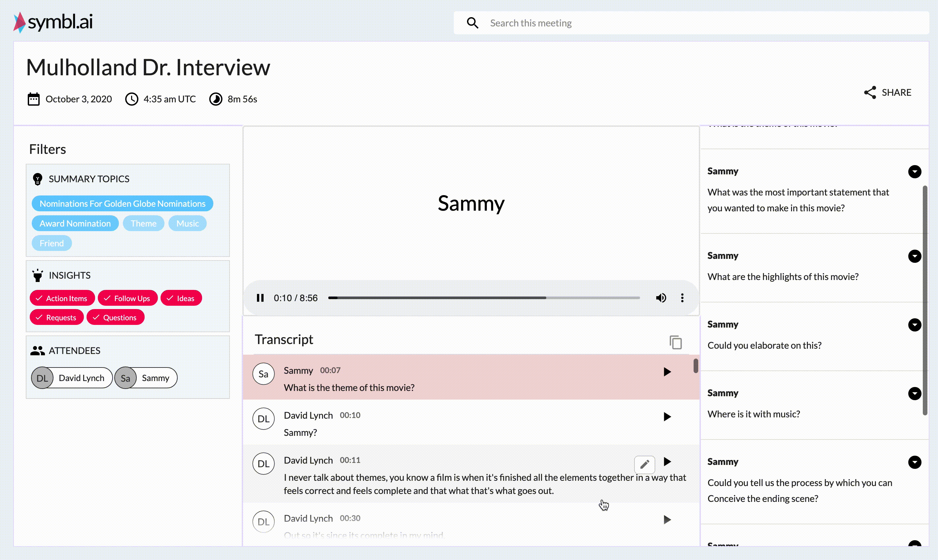Select the Theme summary topic
This screenshot has width=938, height=560.
tap(143, 224)
